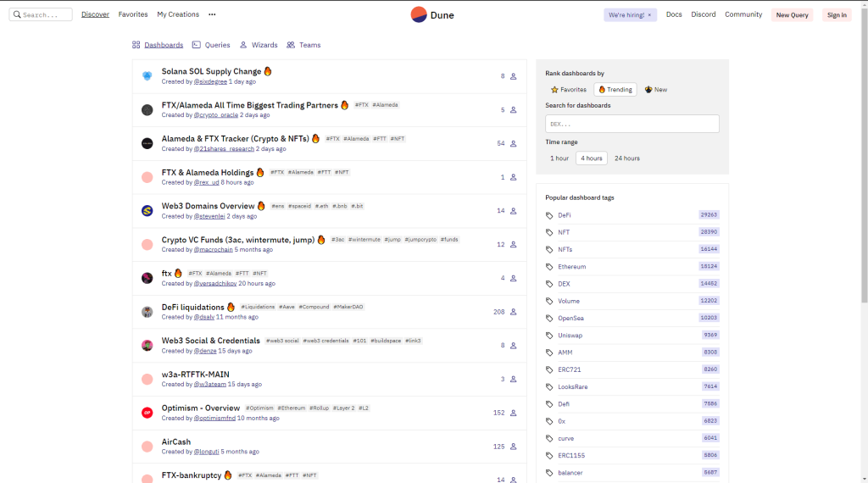868x483 pixels.
Task: Click favorites person icon for Solana row
Action: (x=513, y=76)
